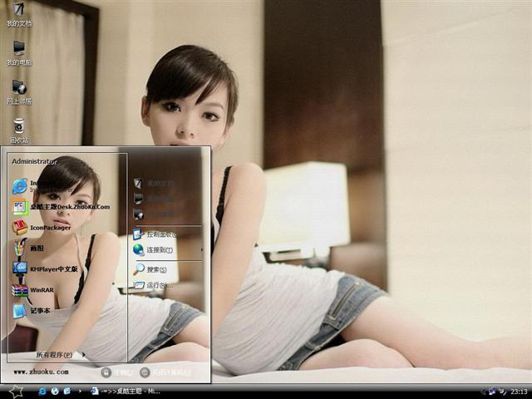Screen dimensions: 532x399
Task: Click the globe icon in quick launch
Action: point(55,392)
